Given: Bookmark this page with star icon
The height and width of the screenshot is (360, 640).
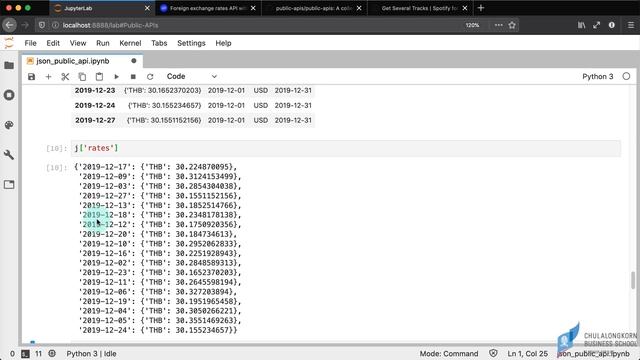Looking at the screenshot, I should [512, 25].
